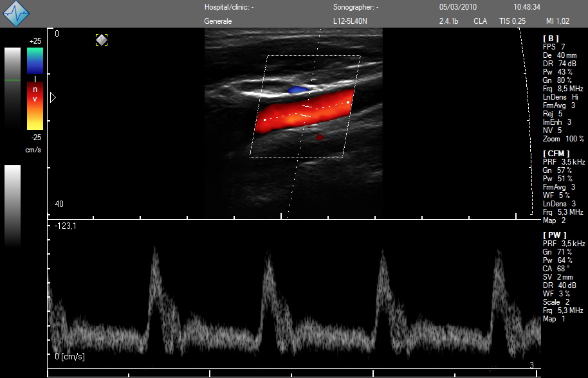Click the MI 1,02 mechanical index value
Viewport: 588px width, 378px height.
click(558, 21)
